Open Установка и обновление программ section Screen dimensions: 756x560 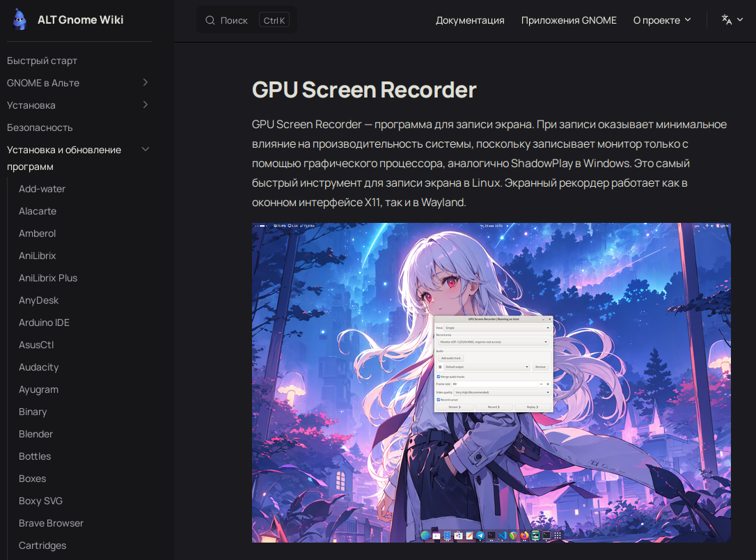point(64,158)
